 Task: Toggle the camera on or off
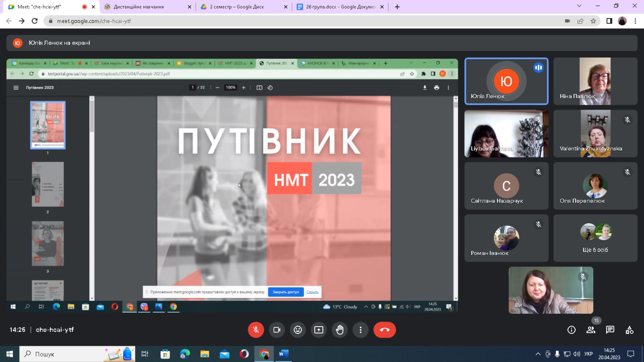coord(277,330)
